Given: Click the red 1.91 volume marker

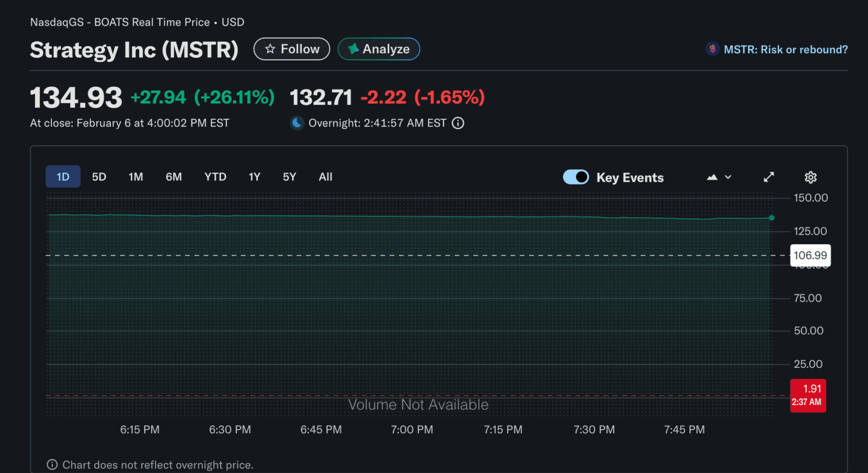Looking at the screenshot, I should tap(808, 395).
